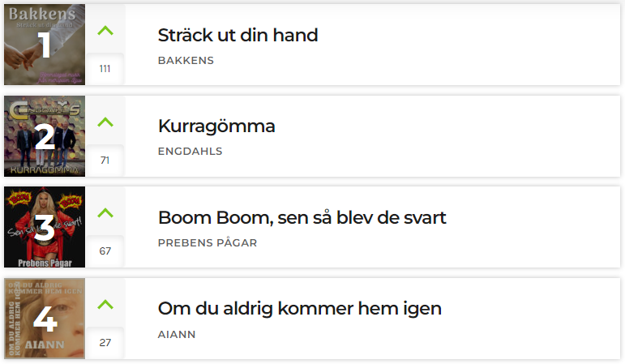
Task: Click vote count 71 box
Action: tap(105, 161)
